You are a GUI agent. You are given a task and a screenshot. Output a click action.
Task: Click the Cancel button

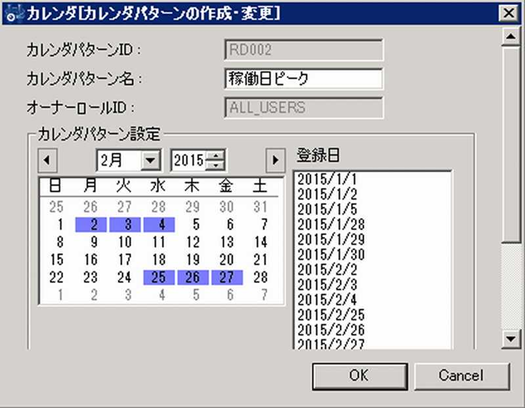pyautogui.click(x=462, y=376)
